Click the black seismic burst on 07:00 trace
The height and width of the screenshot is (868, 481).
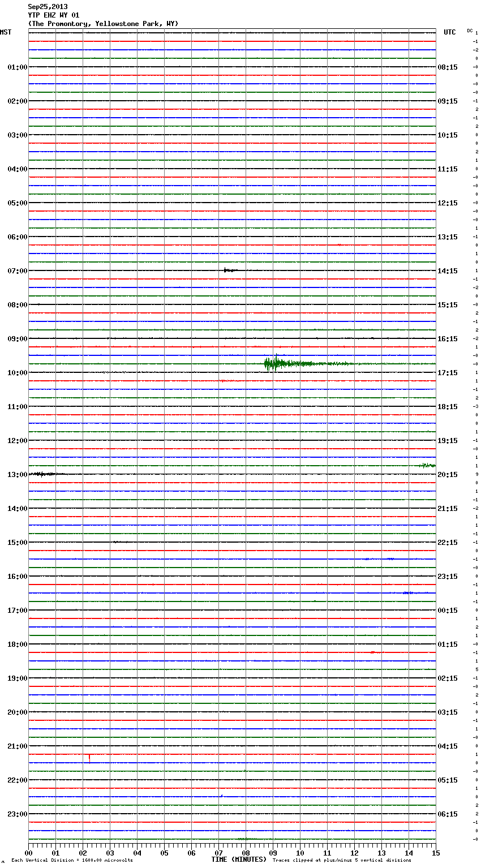[230, 270]
